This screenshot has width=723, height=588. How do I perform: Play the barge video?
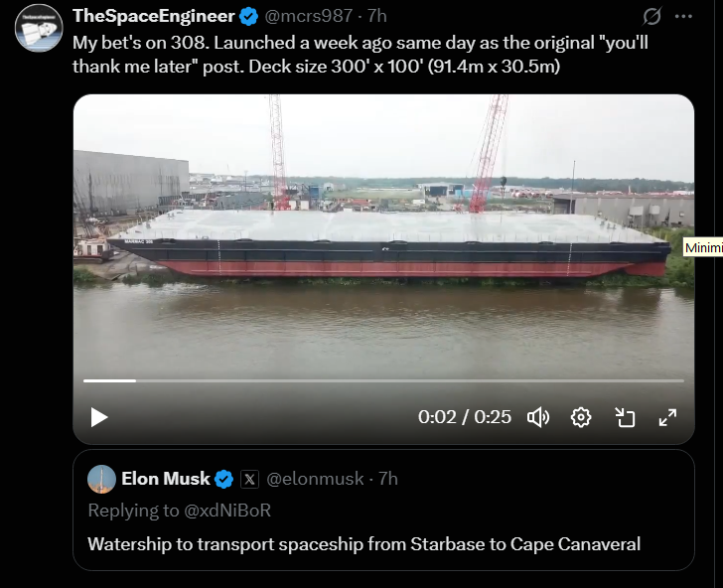(x=99, y=417)
